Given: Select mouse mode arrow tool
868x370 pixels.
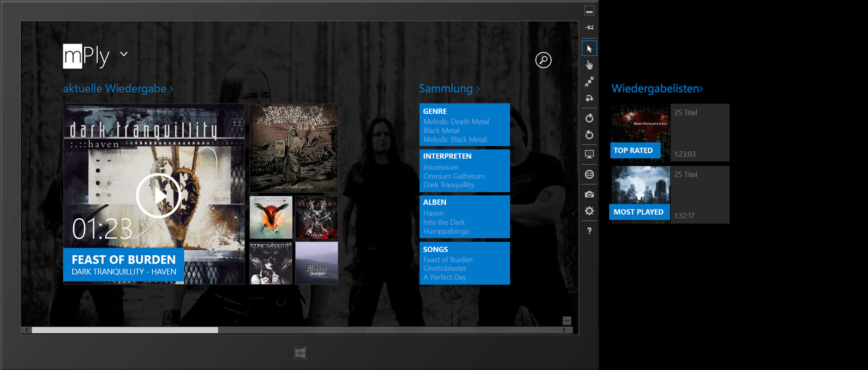Looking at the screenshot, I should point(589,49).
